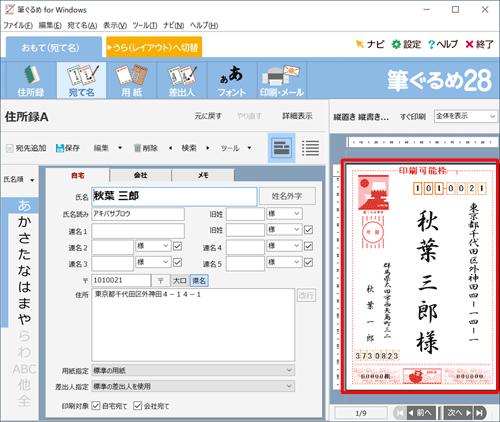Click the 保存 save disk icon
The image size is (500, 422).
[68, 148]
